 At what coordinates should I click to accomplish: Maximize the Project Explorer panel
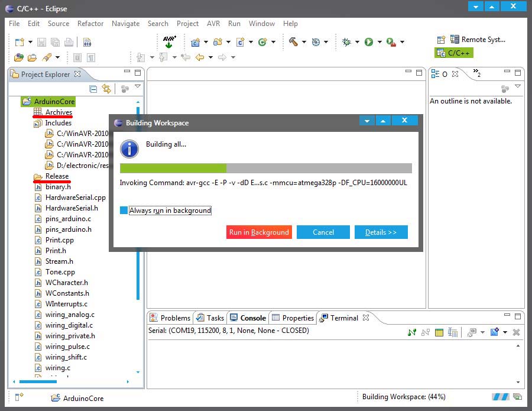(x=138, y=73)
